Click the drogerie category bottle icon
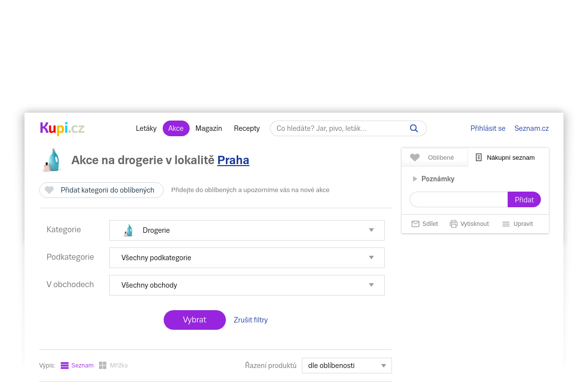 pos(52,160)
